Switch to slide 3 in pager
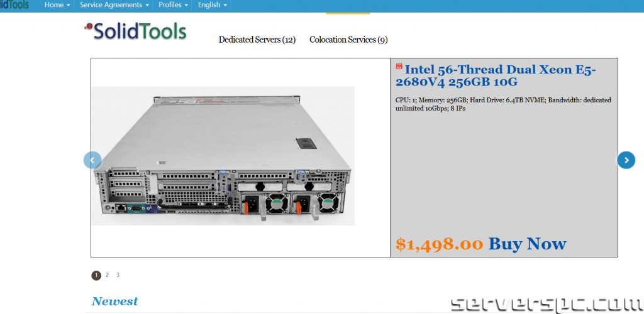The width and height of the screenshot is (644, 314). [x=118, y=275]
